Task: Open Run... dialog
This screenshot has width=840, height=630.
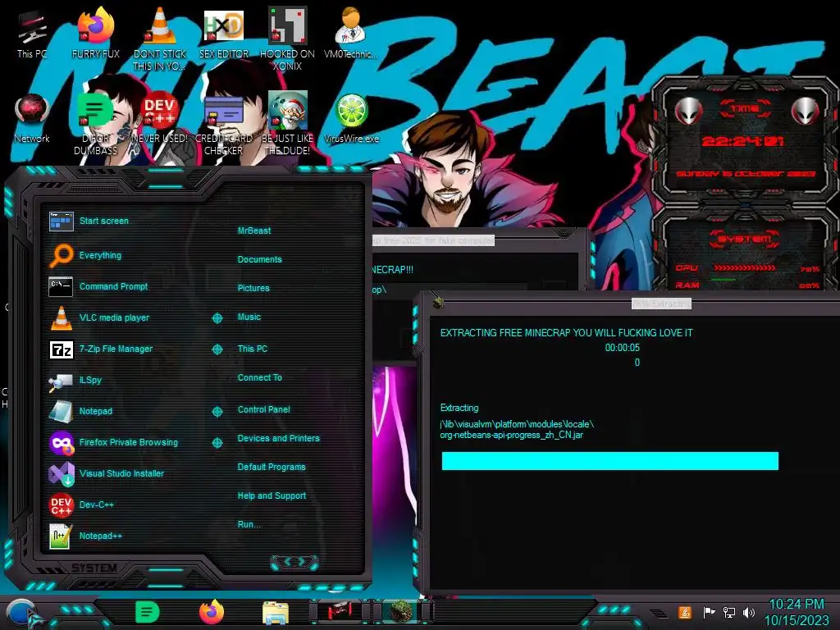Action: click(249, 524)
